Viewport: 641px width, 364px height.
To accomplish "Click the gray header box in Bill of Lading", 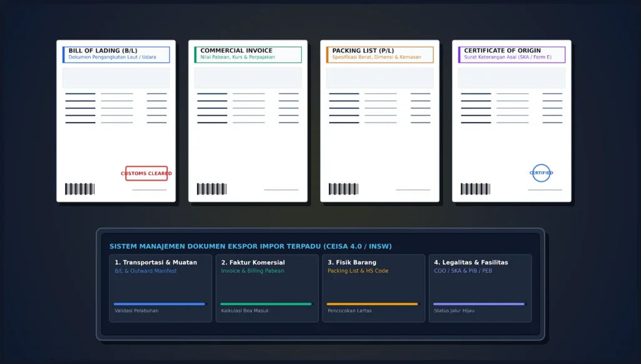I will coord(116,78).
